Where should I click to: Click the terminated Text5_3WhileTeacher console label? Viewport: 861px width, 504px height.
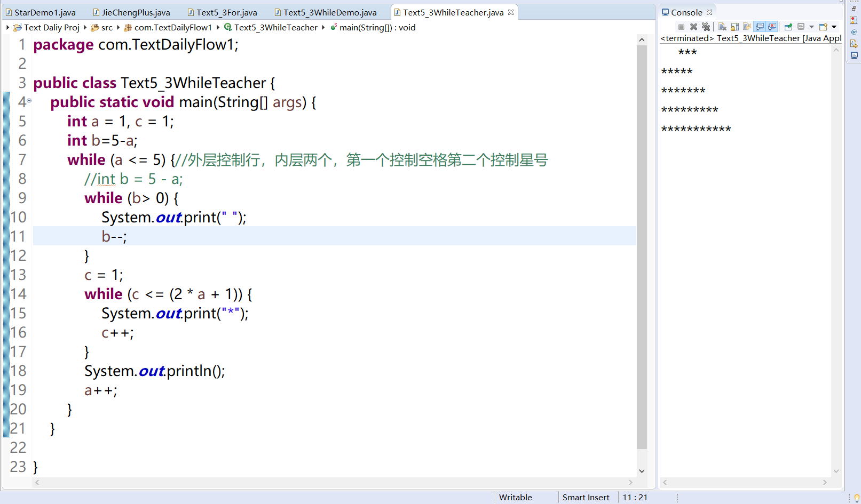[751, 38]
